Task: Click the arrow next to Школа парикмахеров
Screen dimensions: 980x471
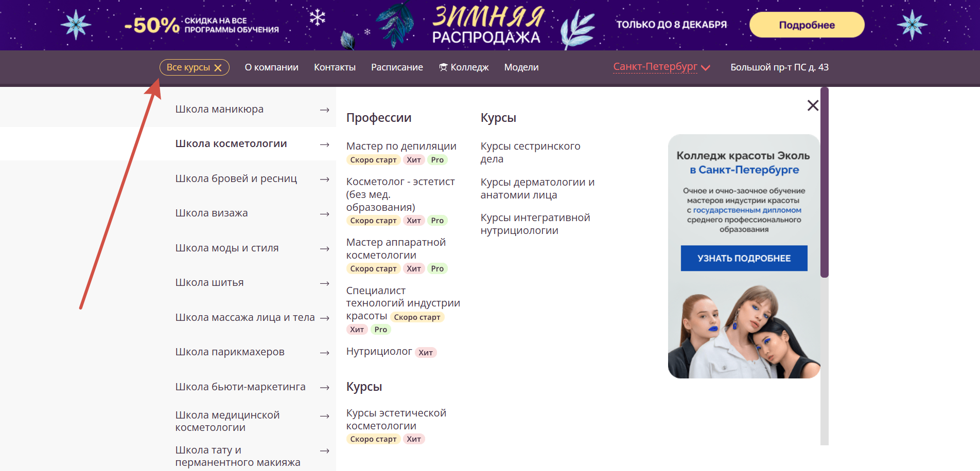Action: [324, 353]
